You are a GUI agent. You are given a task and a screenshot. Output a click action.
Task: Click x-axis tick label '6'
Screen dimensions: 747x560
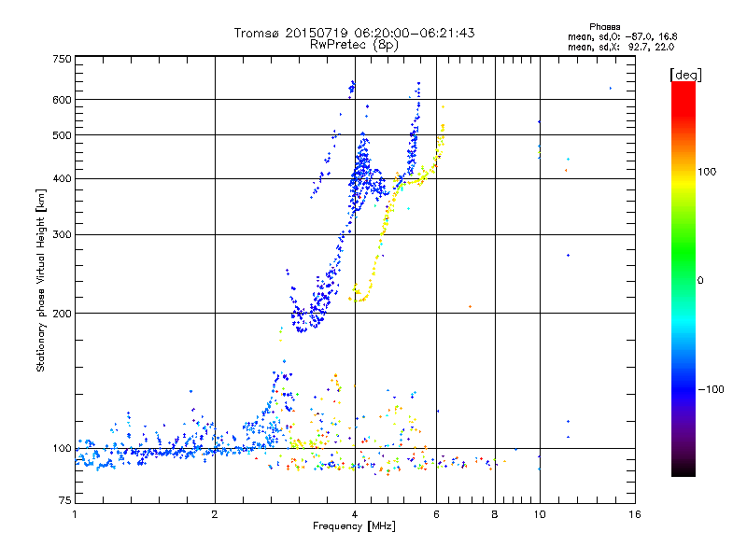[x=436, y=514]
